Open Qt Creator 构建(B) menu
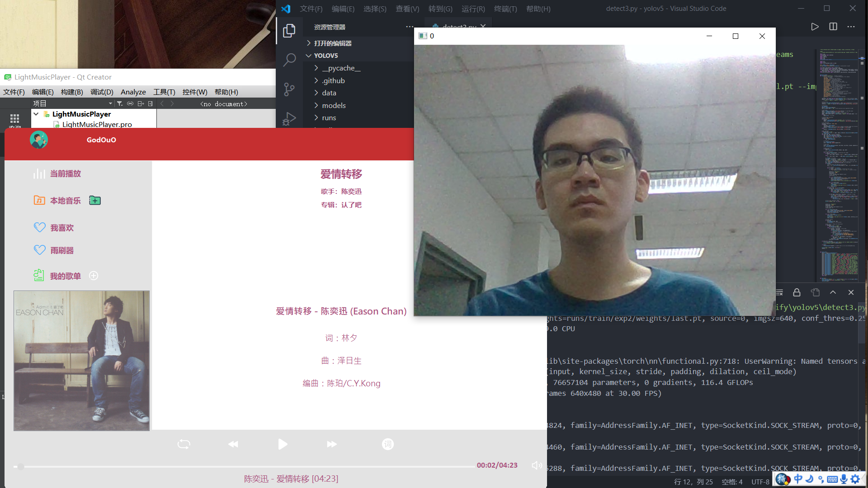 (72, 92)
